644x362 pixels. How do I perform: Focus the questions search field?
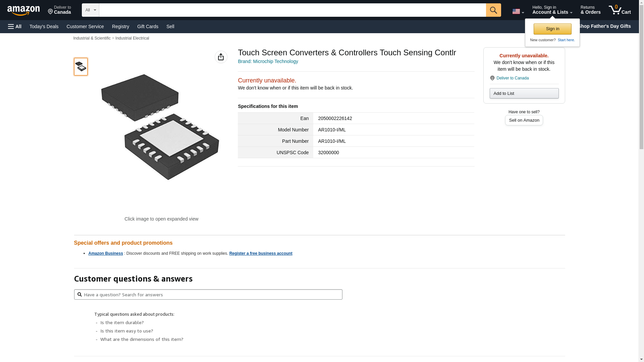[x=208, y=295]
